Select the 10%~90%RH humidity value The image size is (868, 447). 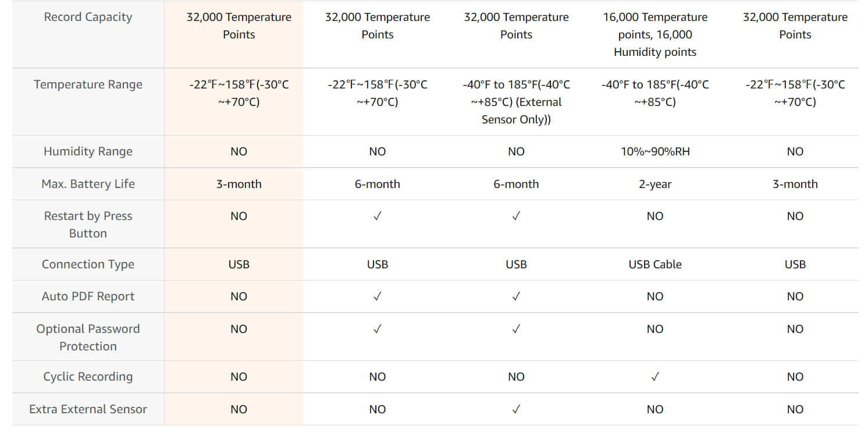(x=655, y=151)
